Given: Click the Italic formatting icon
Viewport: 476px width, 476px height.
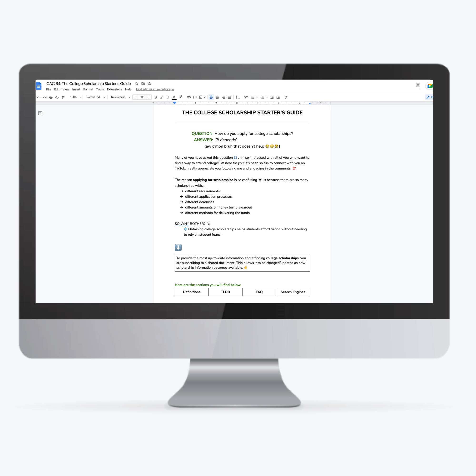Looking at the screenshot, I should 161,97.
